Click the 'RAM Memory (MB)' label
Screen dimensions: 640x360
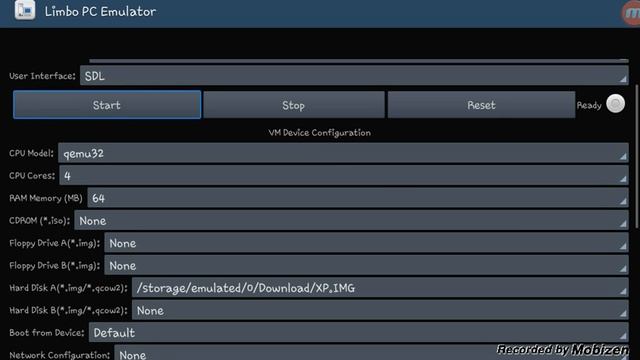point(46,198)
